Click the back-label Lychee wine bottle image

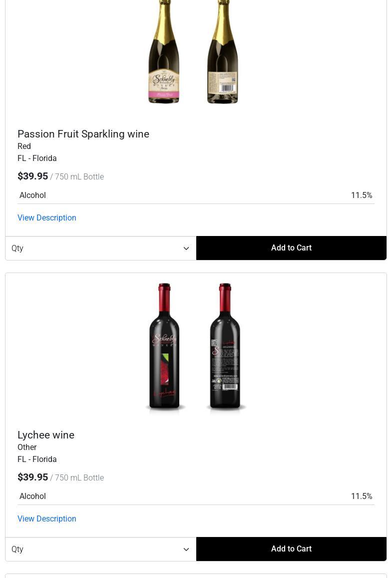pos(225,347)
